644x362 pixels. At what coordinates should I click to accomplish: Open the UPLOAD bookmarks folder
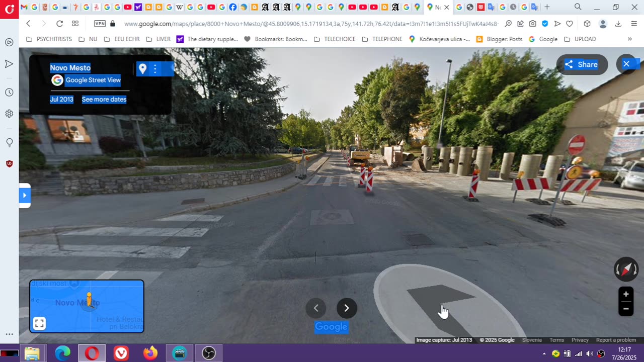(580, 39)
